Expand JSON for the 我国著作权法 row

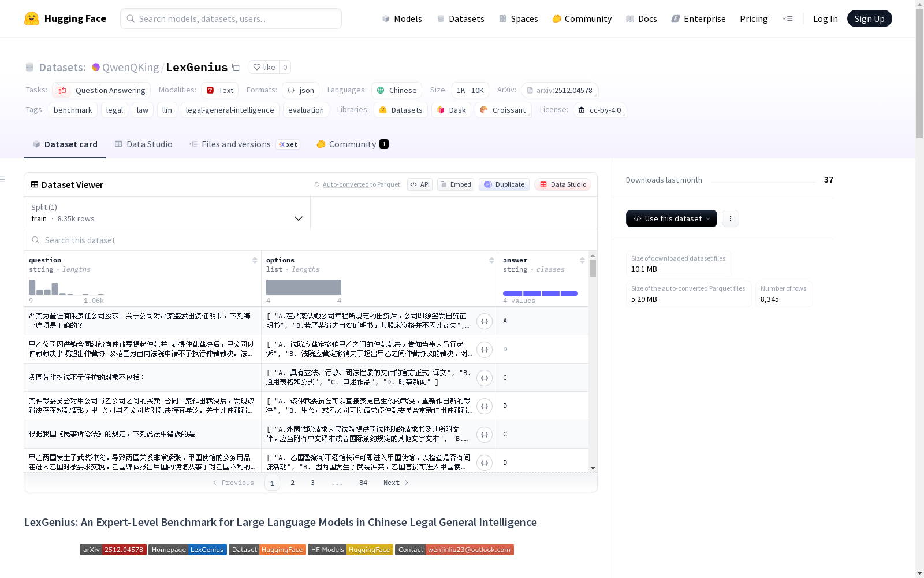(485, 378)
